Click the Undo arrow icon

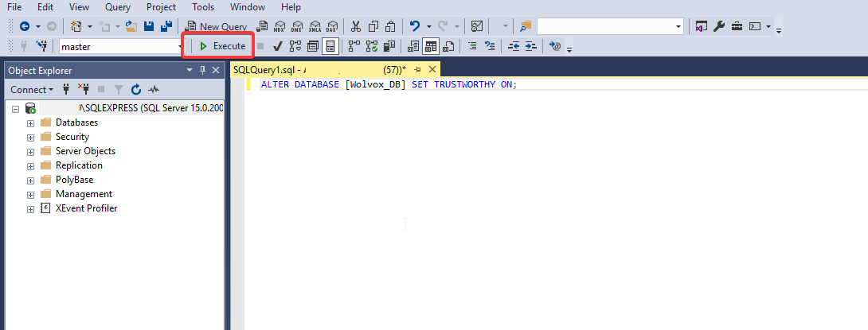pos(414,27)
